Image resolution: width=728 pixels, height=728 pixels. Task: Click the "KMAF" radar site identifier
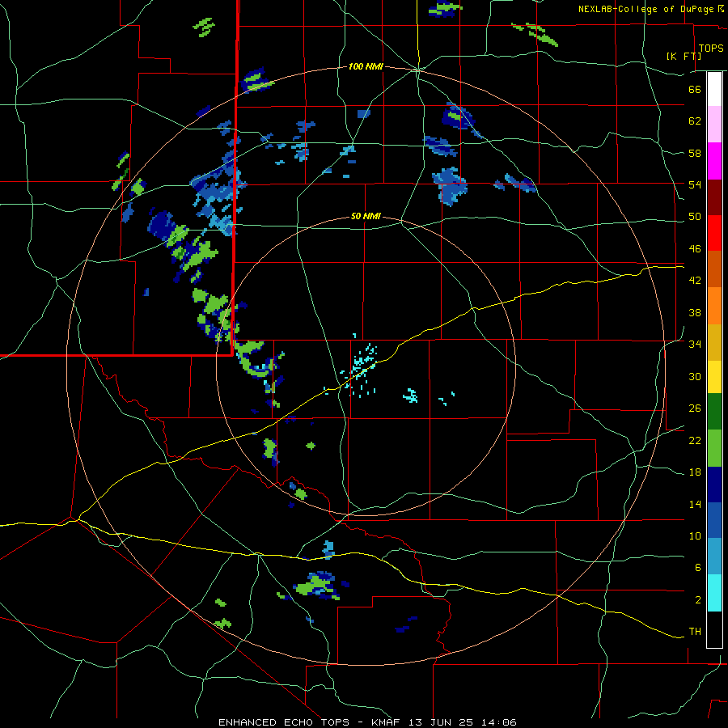coord(387,722)
